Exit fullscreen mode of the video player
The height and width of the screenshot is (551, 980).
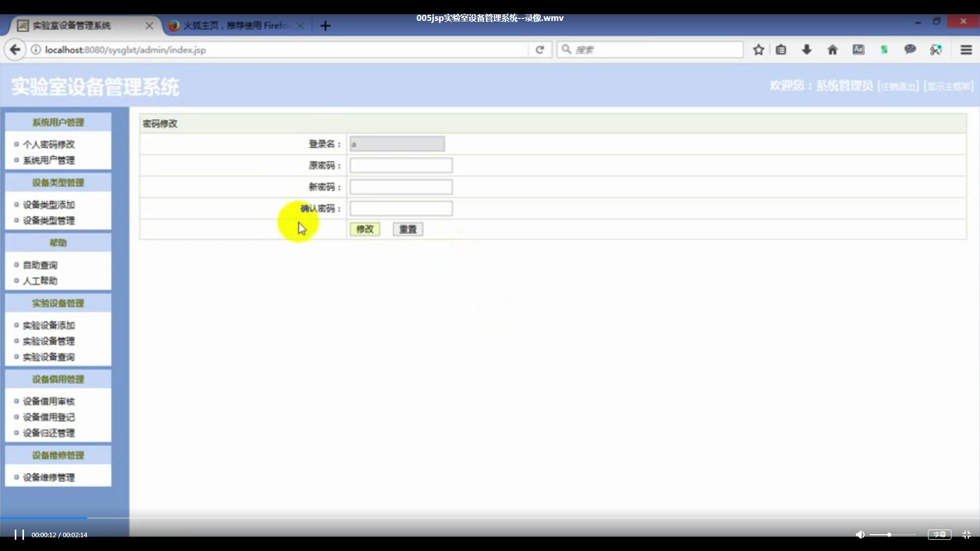coord(966,534)
